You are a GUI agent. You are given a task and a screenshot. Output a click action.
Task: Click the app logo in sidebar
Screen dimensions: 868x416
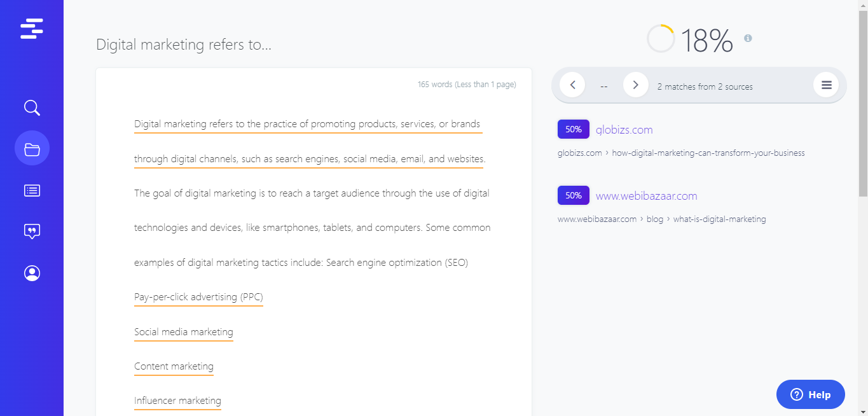[x=32, y=29]
